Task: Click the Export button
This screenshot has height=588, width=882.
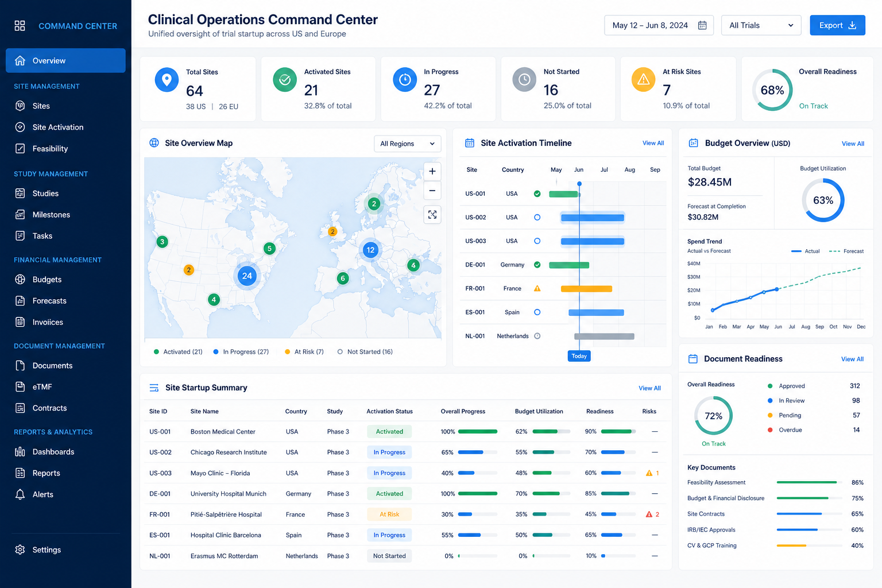Action: (x=837, y=25)
